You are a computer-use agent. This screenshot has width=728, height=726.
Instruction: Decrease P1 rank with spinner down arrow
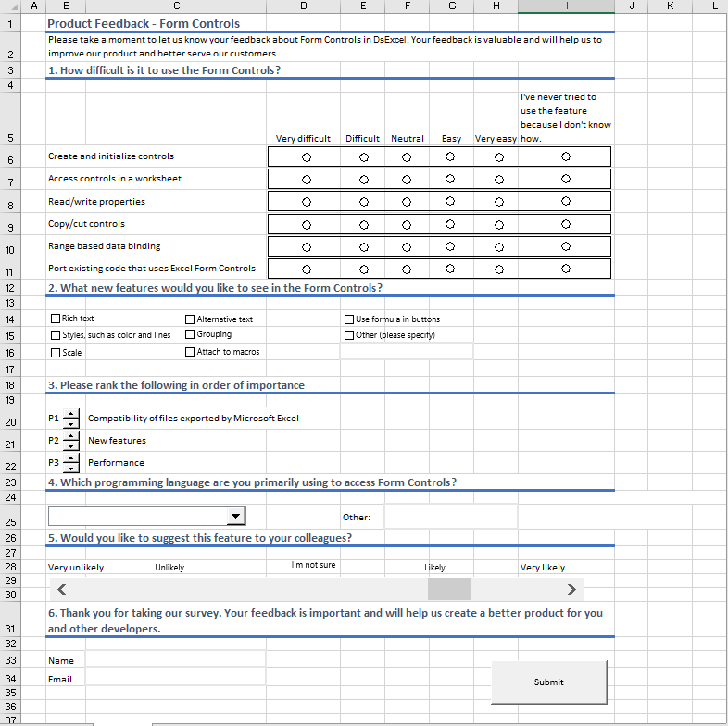[x=70, y=424]
